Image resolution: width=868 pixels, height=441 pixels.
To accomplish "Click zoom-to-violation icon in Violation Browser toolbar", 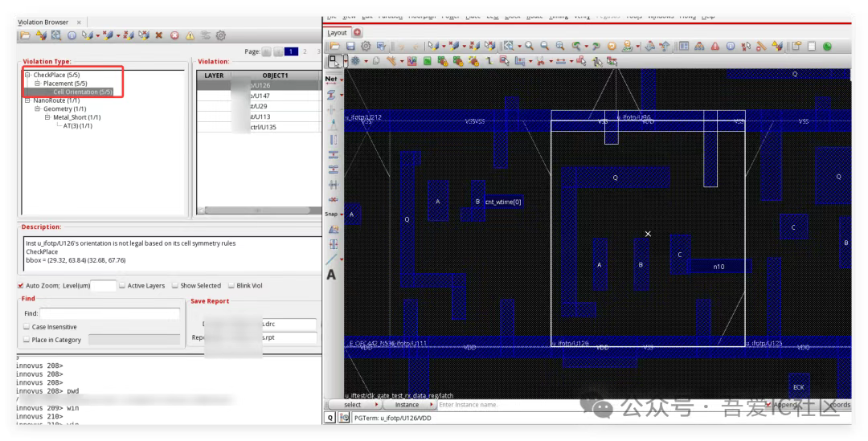I will tap(56, 35).
